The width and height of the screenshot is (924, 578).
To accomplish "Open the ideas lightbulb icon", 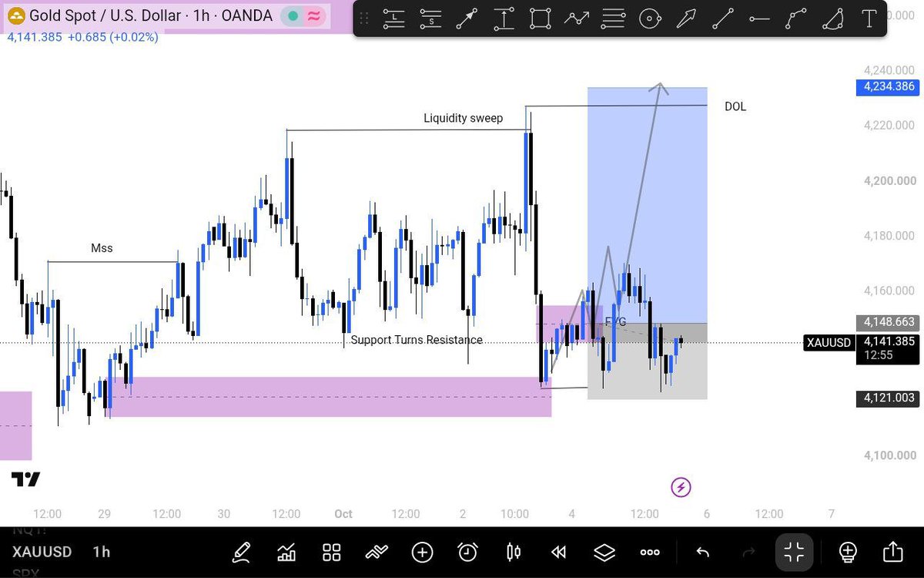I will (848, 552).
